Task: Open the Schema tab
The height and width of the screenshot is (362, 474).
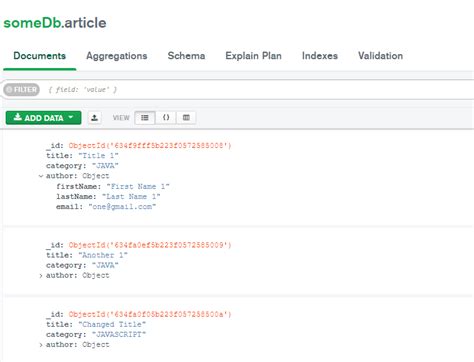Action: pyautogui.click(x=186, y=56)
